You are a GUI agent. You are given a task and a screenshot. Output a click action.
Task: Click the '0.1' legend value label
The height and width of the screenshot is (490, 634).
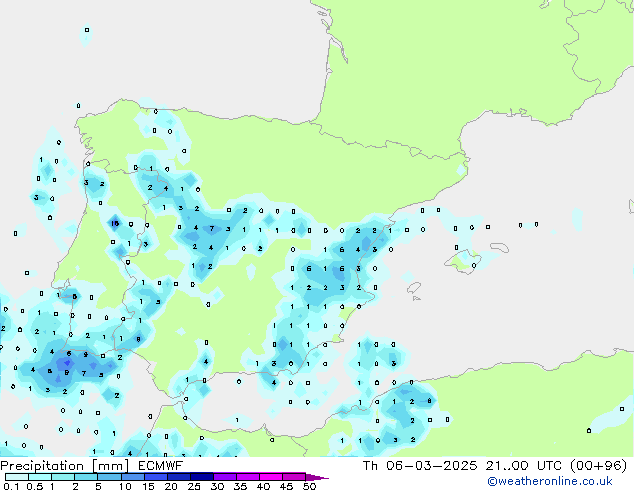click(x=11, y=486)
